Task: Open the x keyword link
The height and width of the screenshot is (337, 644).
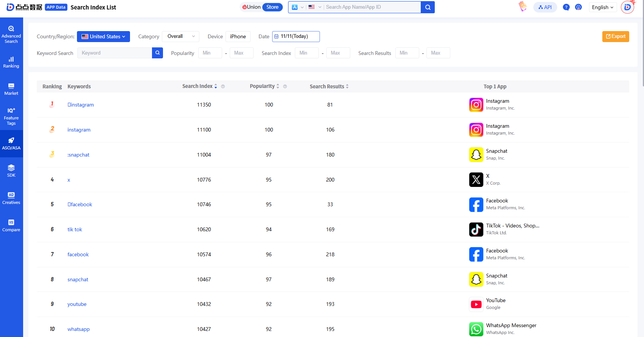Action: (69, 180)
